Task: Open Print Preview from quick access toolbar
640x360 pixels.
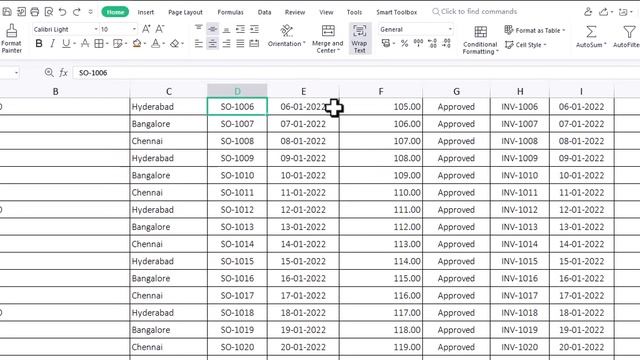Action: (49, 12)
